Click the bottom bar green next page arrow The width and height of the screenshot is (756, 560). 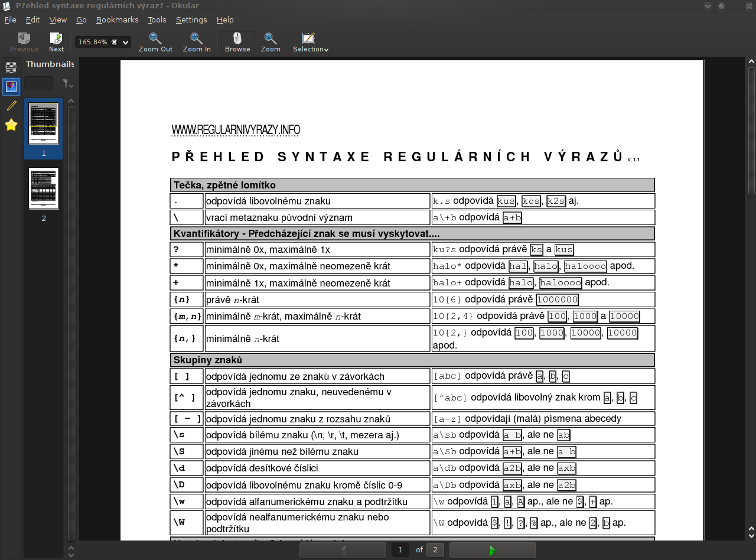click(x=493, y=550)
